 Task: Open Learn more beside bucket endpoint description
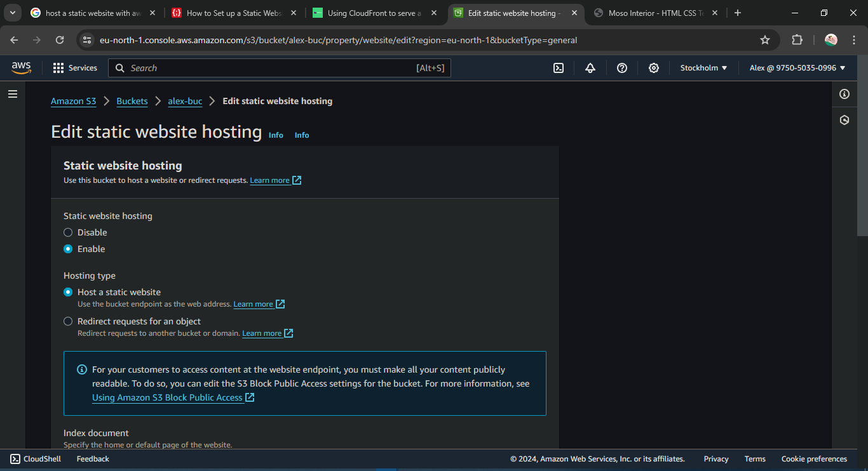(x=259, y=304)
